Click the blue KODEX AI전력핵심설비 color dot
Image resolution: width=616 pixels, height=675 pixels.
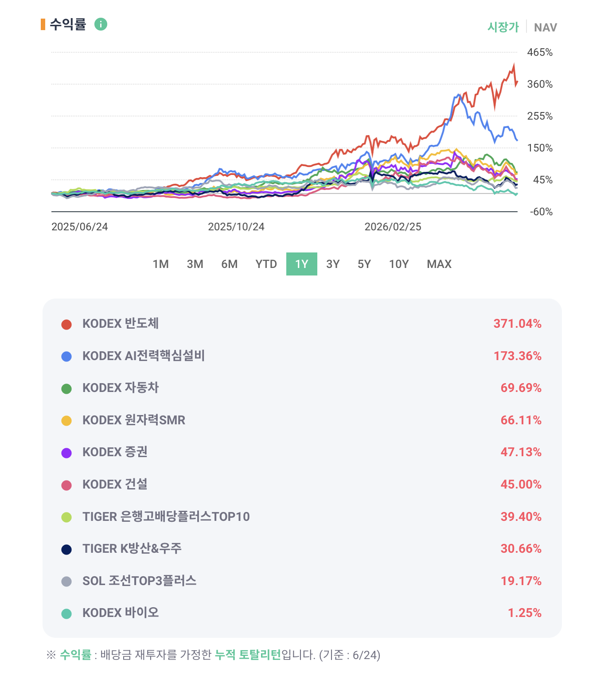click(x=66, y=357)
